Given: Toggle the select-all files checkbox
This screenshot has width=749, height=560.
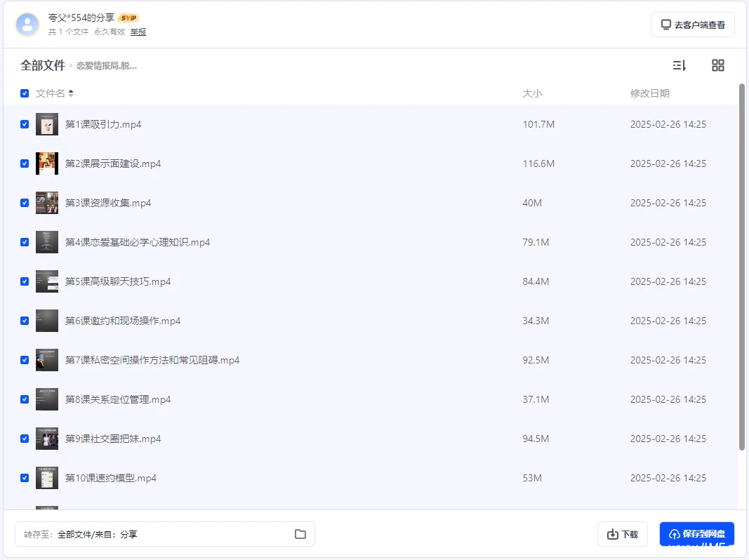Looking at the screenshot, I should (x=25, y=93).
